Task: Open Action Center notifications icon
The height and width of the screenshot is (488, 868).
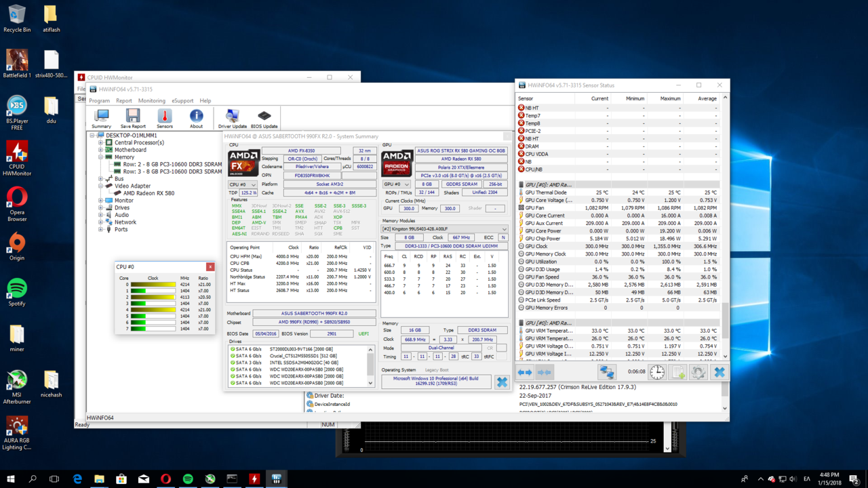Action: 854,479
